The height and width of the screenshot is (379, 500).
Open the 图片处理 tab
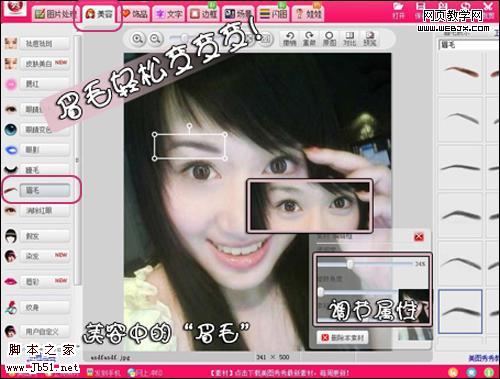click(x=55, y=14)
